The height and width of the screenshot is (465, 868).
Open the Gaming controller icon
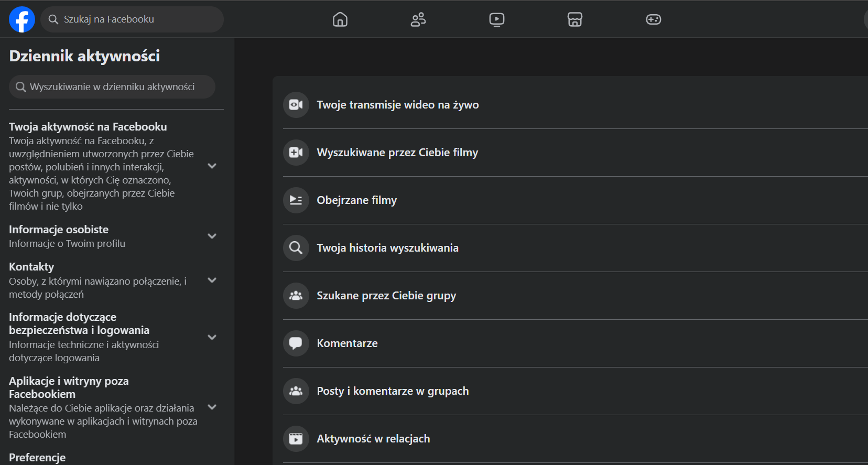pyautogui.click(x=654, y=19)
